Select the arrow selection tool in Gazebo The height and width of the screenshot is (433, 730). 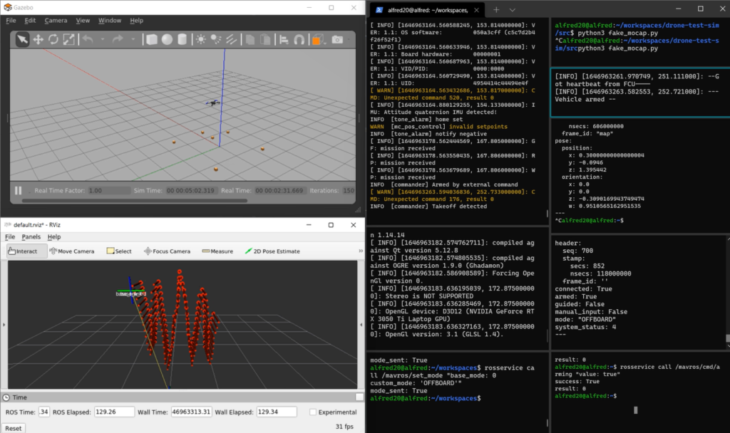point(21,39)
